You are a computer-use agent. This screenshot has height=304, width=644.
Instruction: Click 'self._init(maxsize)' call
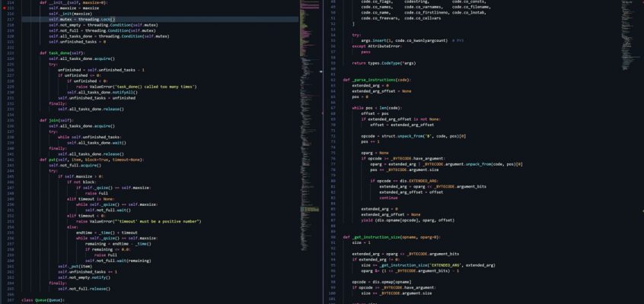70,14
